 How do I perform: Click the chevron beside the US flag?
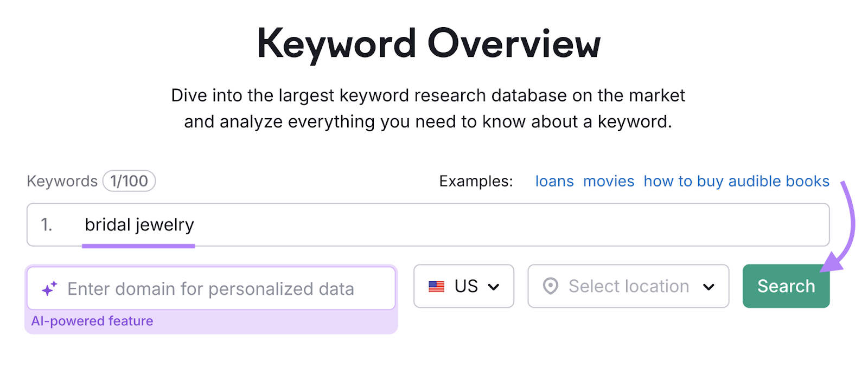(x=494, y=286)
